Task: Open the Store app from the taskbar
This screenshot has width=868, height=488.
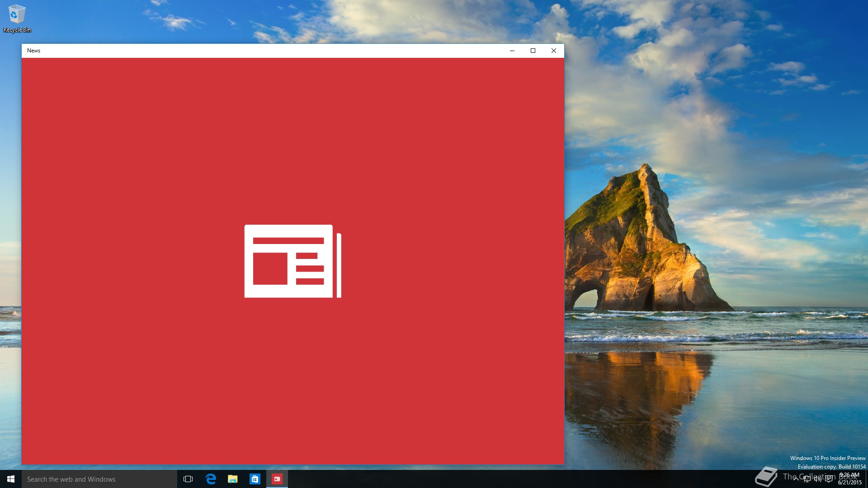Action: (x=255, y=479)
